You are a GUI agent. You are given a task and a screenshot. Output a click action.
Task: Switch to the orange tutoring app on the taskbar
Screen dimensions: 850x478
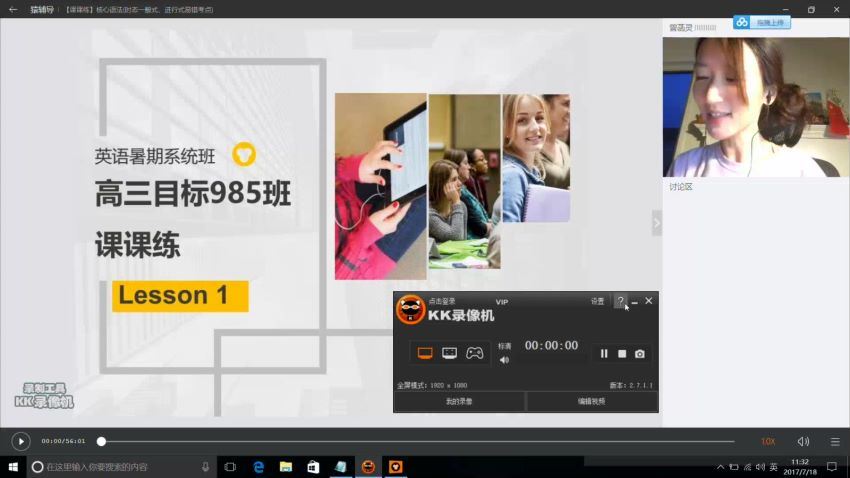pos(396,467)
